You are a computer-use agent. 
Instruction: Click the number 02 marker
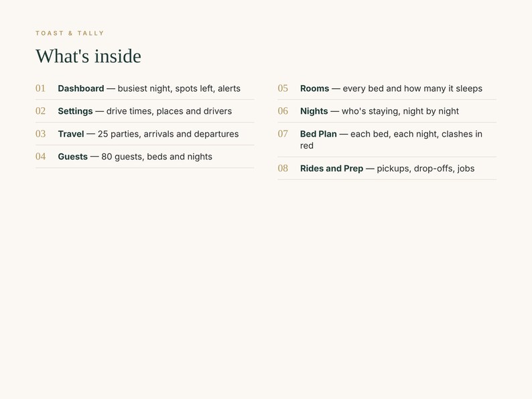click(40, 111)
